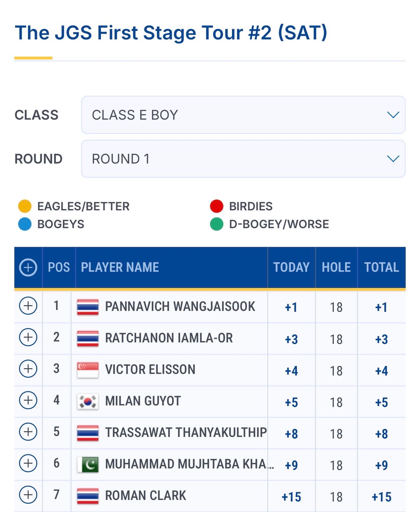420x512 pixels.
Task: Click the Singapore flag beside Victor Elisson
Action: coord(88,370)
